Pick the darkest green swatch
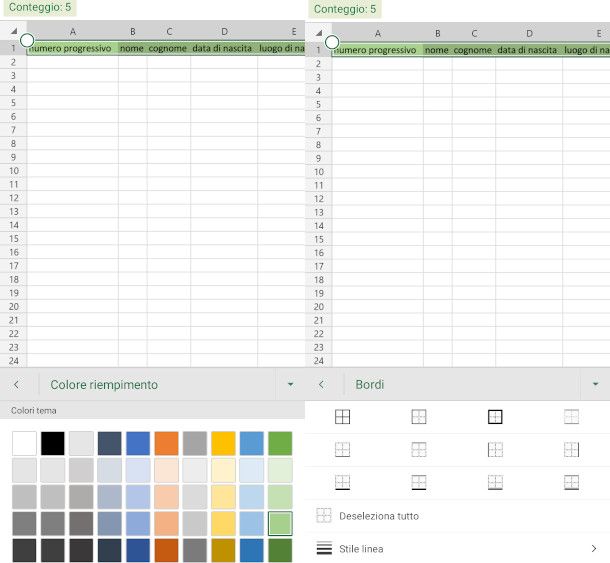The width and height of the screenshot is (610, 563). pos(280,550)
